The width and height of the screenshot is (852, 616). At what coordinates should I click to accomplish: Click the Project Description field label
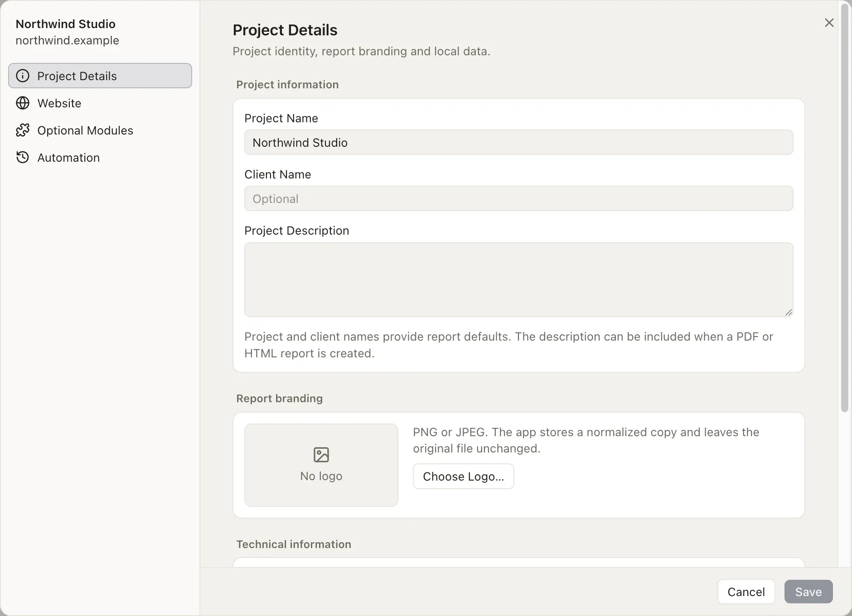click(296, 231)
